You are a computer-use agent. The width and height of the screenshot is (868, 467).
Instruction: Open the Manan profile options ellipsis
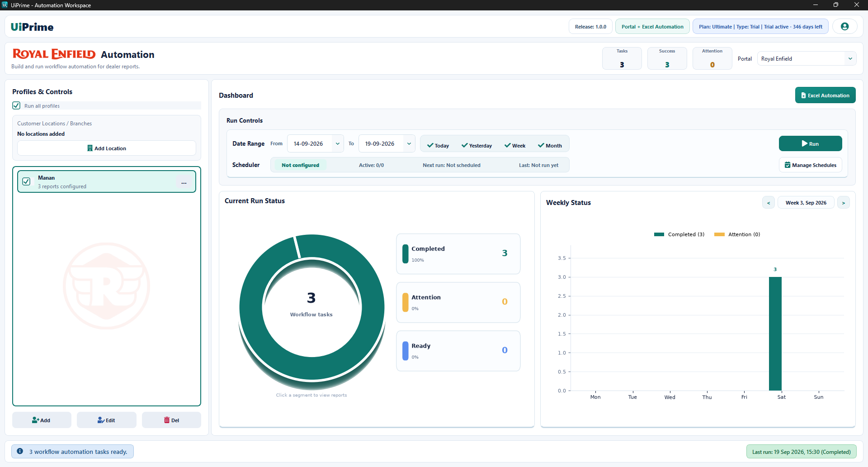click(x=184, y=183)
